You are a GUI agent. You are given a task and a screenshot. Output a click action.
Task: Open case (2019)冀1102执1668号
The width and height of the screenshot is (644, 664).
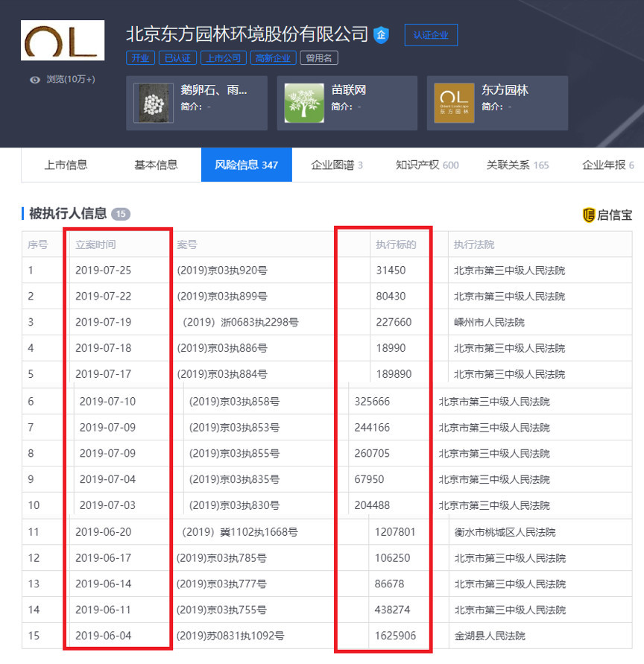tap(240, 532)
